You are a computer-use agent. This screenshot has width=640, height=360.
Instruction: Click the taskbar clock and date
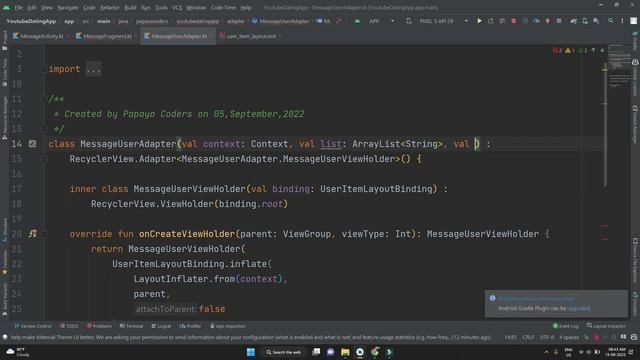coord(616,352)
